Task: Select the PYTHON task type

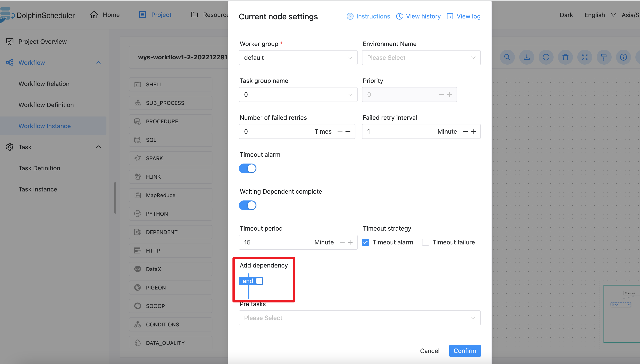Action: (170, 213)
